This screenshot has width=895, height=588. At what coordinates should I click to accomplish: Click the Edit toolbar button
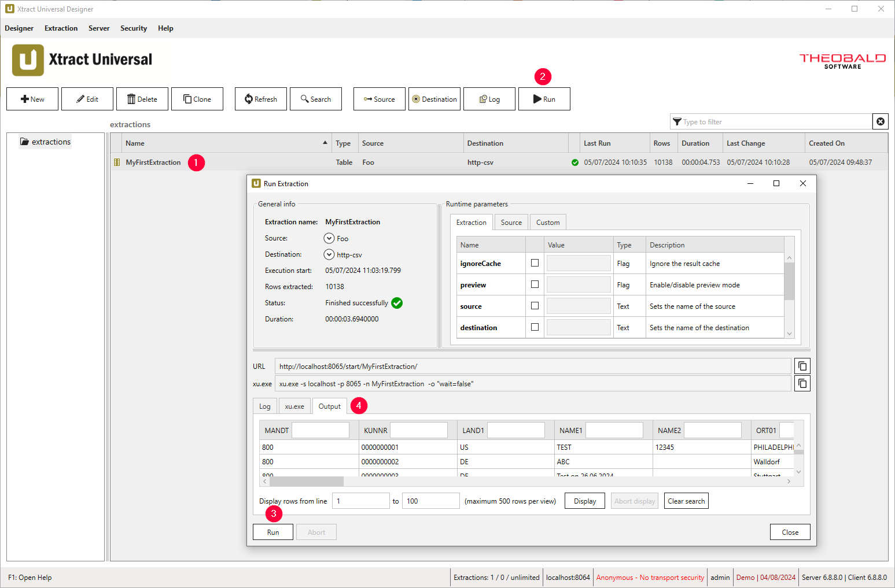tap(87, 99)
